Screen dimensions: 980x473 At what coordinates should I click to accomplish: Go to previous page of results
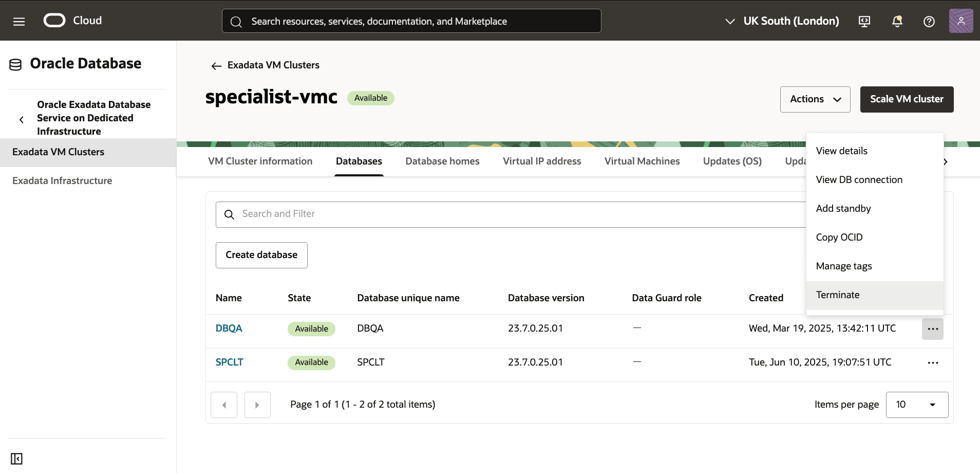pos(224,405)
